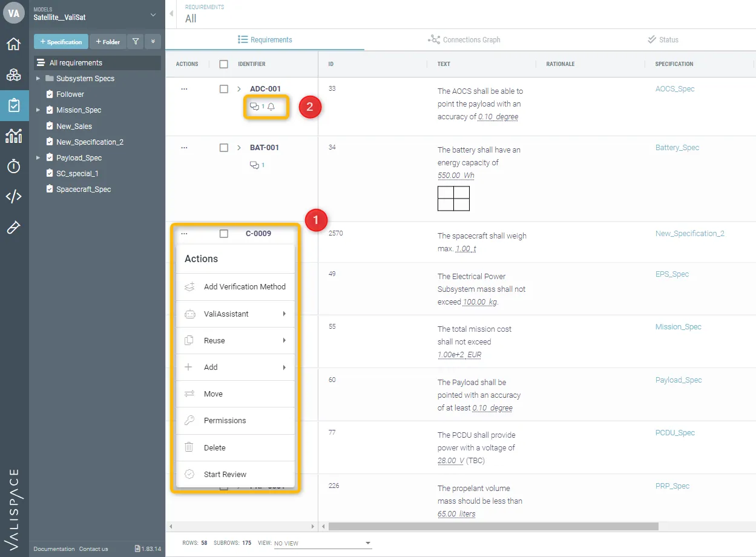This screenshot has width=756, height=557.
Task: Open the Test tube module icon
Action: (14, 227)
